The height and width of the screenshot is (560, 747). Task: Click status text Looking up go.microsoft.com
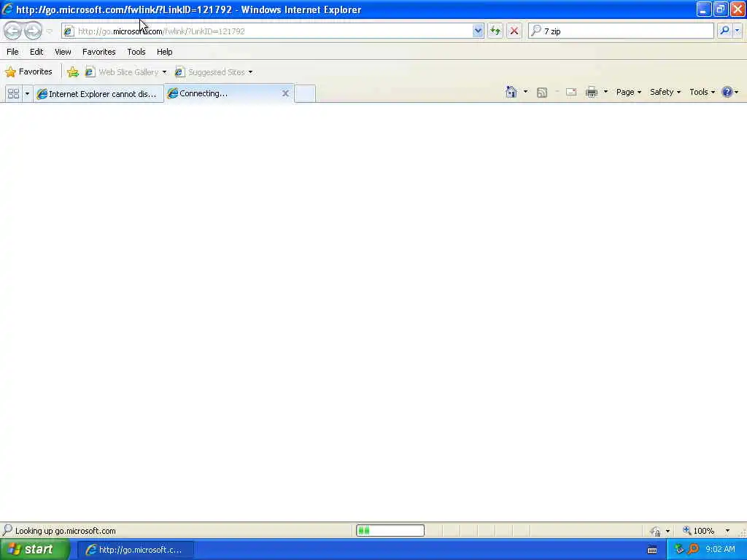[x=65, y=531]
